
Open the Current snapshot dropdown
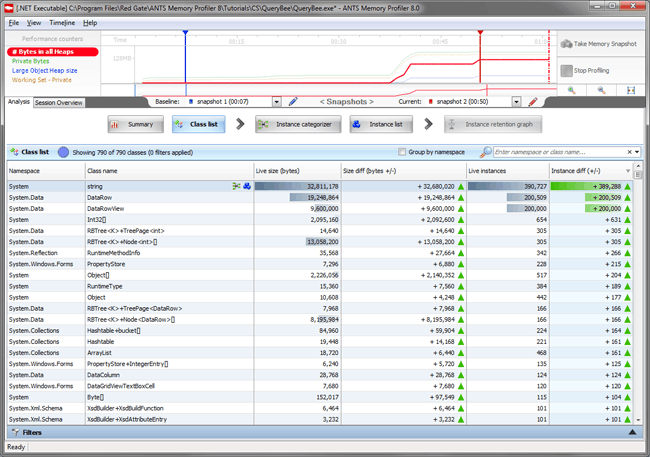[x=516, y=102]
